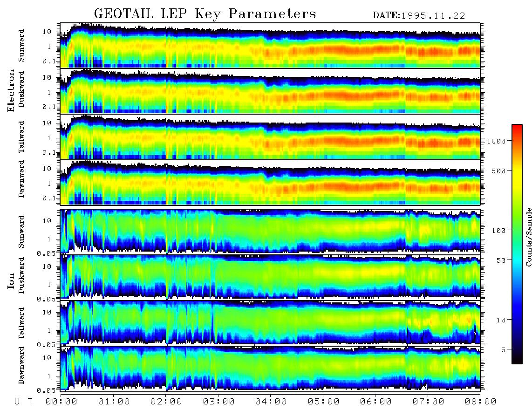Click the "1000" color bar tick

pos(496,141)
